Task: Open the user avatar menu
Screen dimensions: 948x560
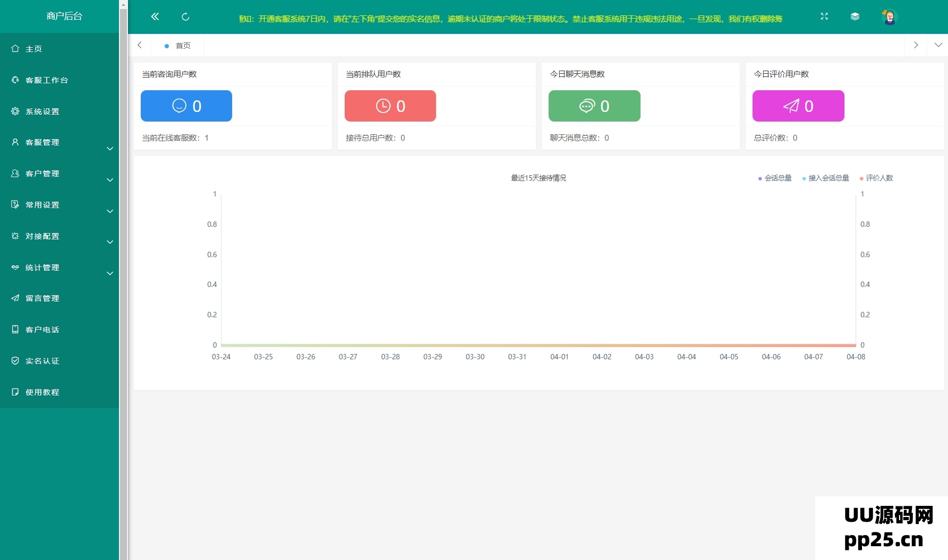Action: coord(889,17)
